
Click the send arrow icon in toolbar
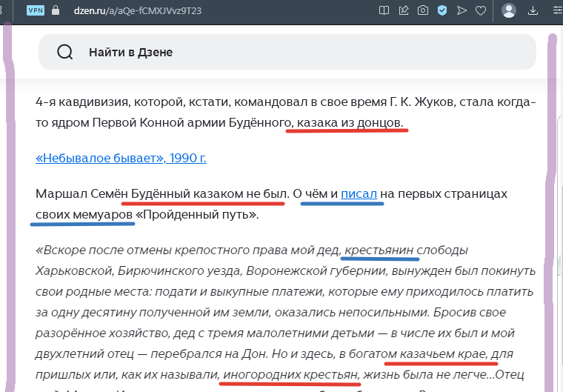click(x=462, y=10)
